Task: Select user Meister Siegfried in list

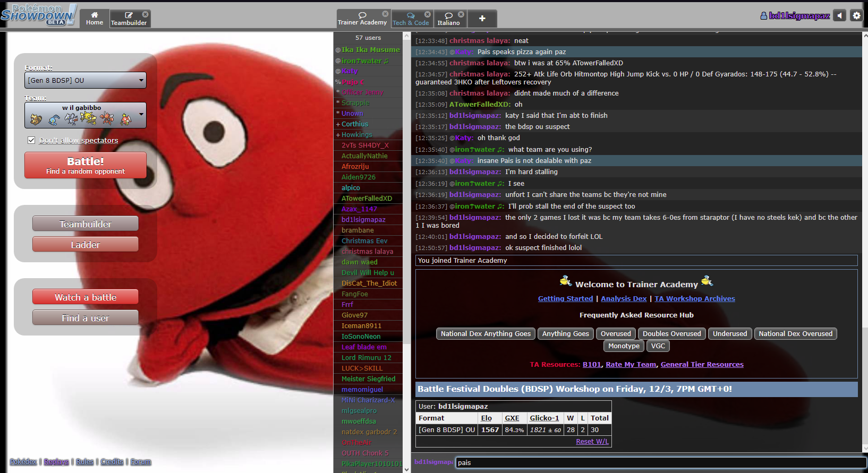Action: [x=368, y=379]
